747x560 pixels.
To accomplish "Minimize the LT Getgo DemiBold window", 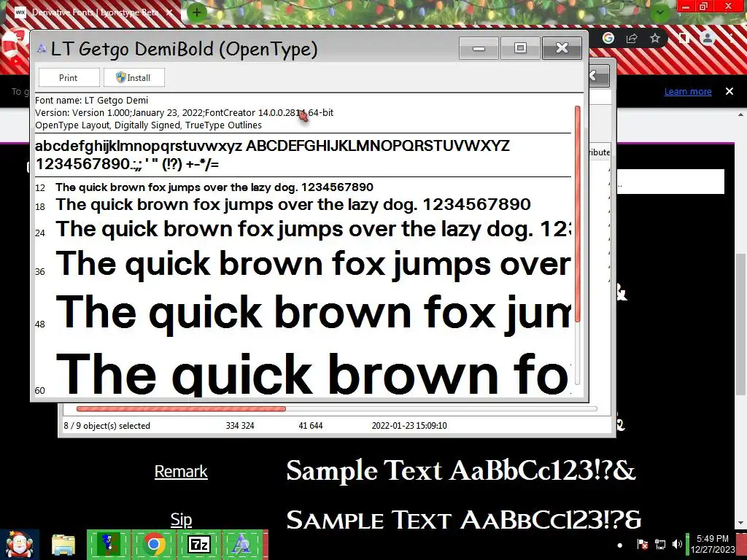I will click(479, 48).
